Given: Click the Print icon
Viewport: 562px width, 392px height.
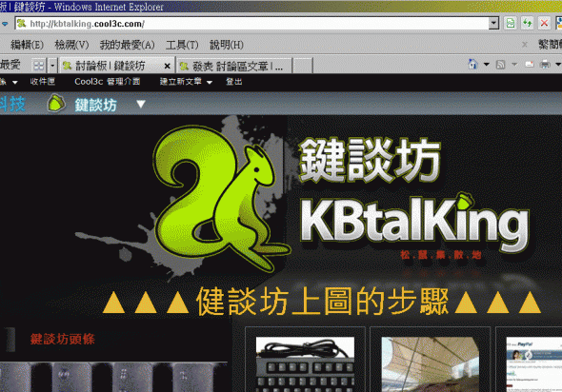Looking at the screenshot, I should pyautogui.click(x=545, y=65).
